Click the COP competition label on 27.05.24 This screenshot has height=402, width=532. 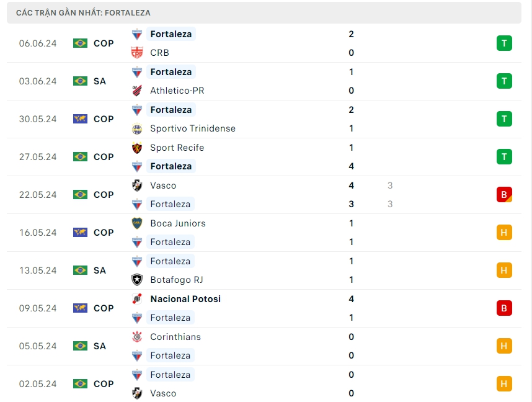[104, 157]
